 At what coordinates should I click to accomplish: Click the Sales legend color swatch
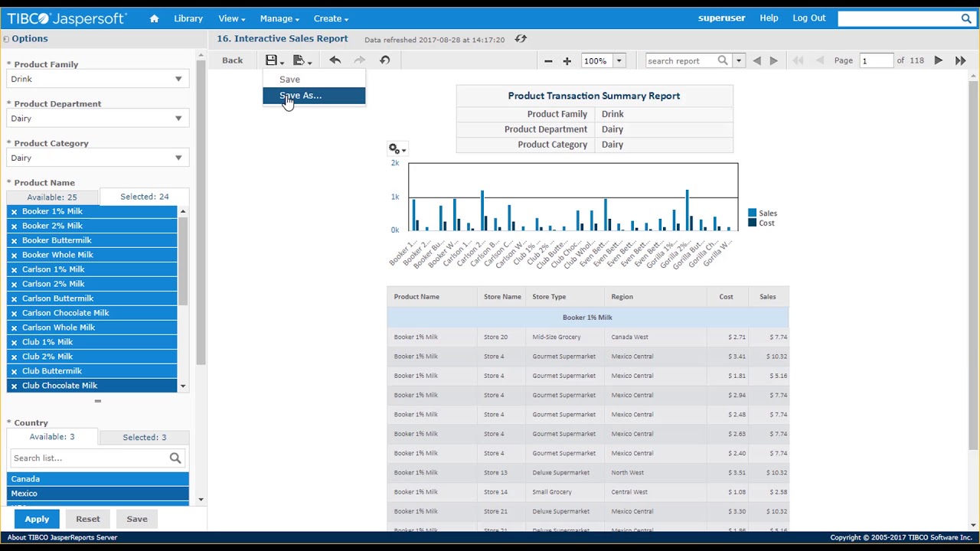pyautogui.click(x=752, y=214)
